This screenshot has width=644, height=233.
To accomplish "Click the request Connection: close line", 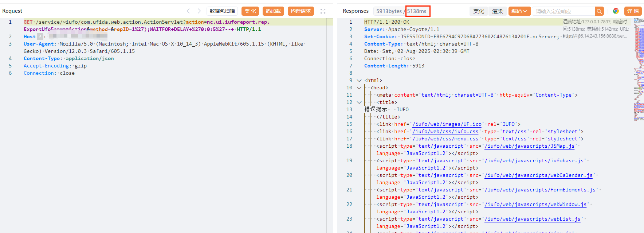I will click(x=49, y=73).
